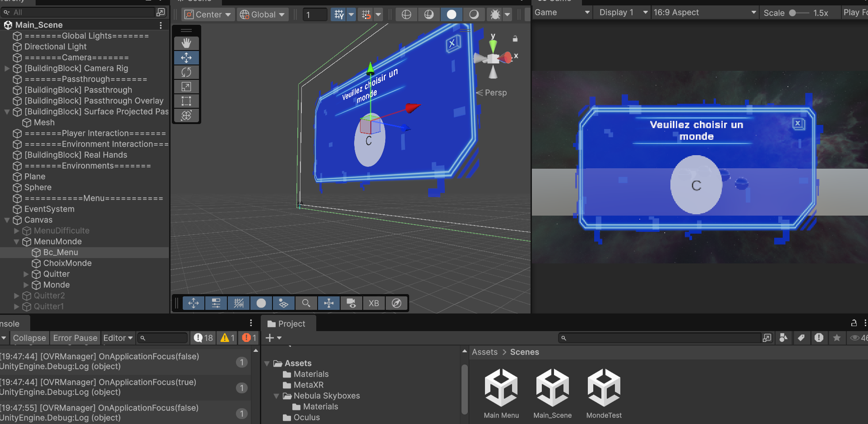868x424 pixels.
Task: Click the XB icon in bottom overlay bar
Action: click(x=374, y=303)
